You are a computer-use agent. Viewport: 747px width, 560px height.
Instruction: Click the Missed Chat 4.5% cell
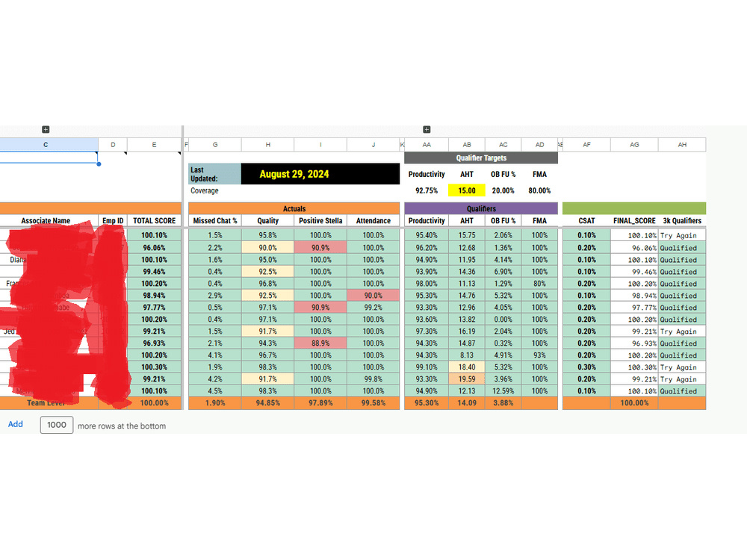(x=215, y=391)
